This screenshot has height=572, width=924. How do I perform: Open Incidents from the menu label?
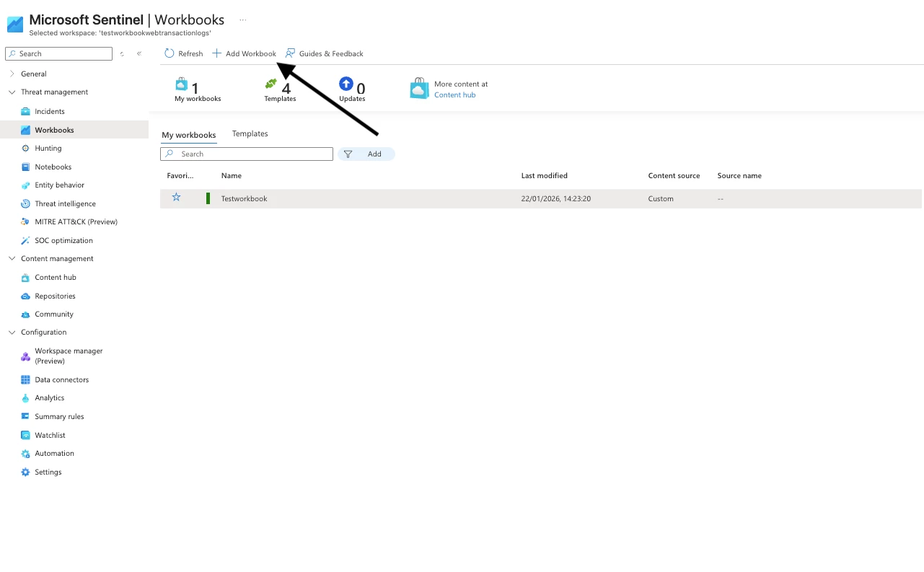point(50,111)
